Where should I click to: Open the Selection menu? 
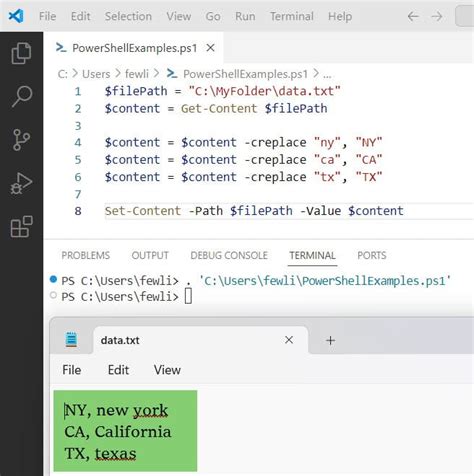[x=128, y=16]
